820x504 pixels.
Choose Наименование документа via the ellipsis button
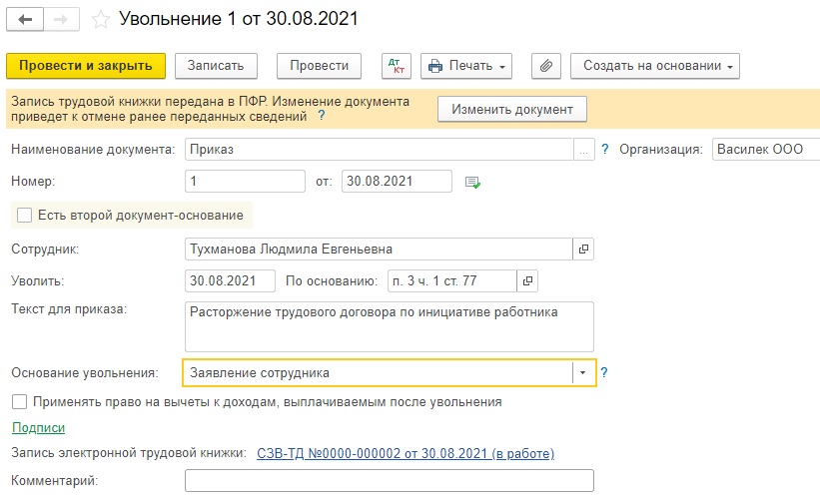click(x=583, y=150)
